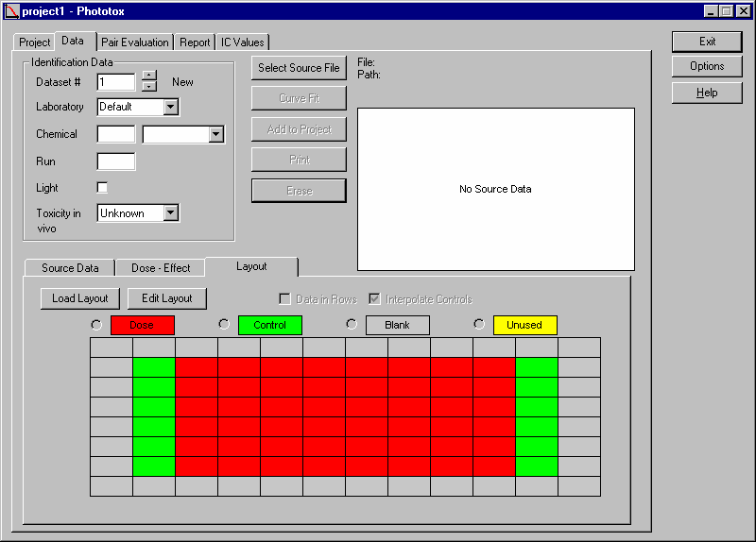Toggle the Data in Rows checkbox
The height and width of the screenshot is (542, 756).
285,299
